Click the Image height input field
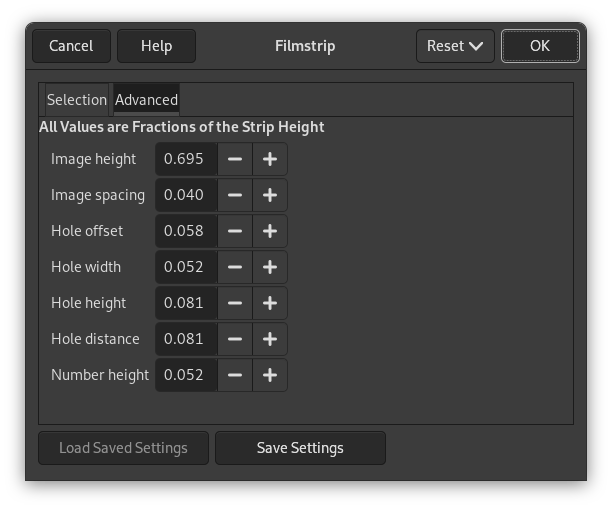This screenshot has height=509, width=612. click(185, 159)
